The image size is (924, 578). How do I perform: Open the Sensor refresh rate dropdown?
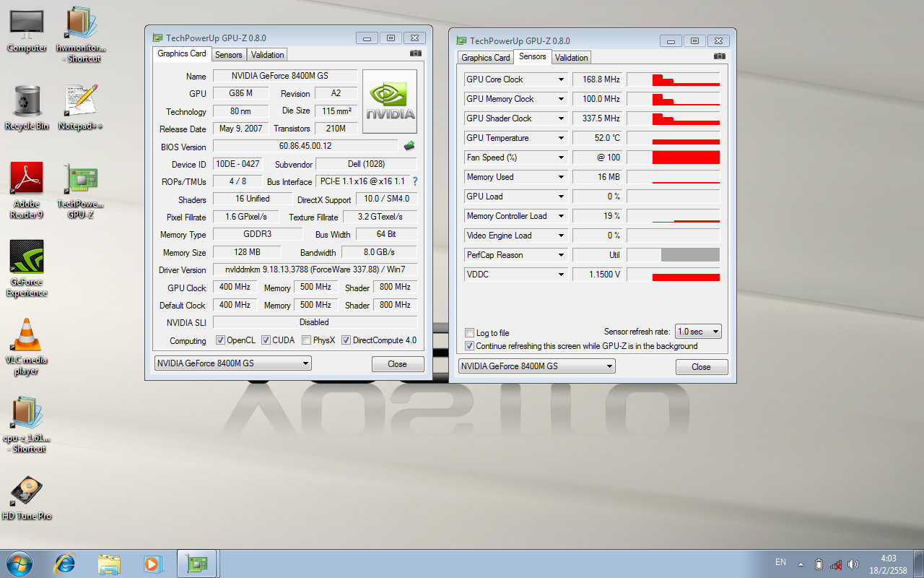pos(698,332)
